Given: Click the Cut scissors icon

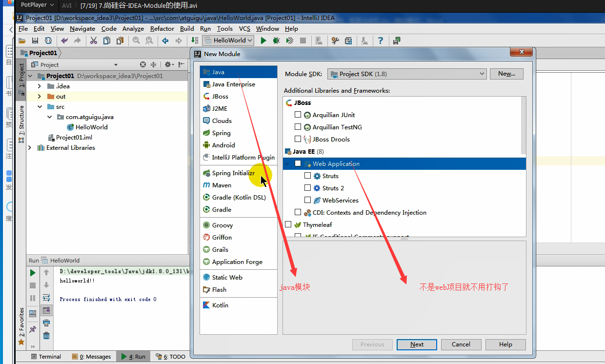Looking at the screenshot, I should point(93,40).
